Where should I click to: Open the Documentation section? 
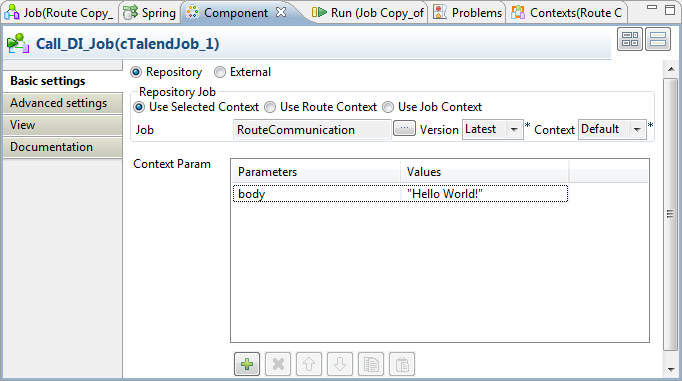click(x=63, y=147)
